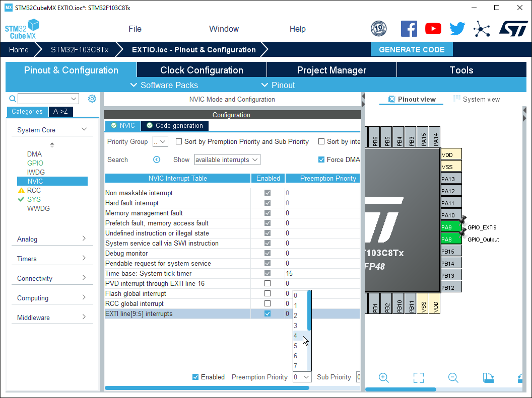Expand the Analog category
Screen dimensions: 532x398
pyautogui.click(x=84, y=238)
